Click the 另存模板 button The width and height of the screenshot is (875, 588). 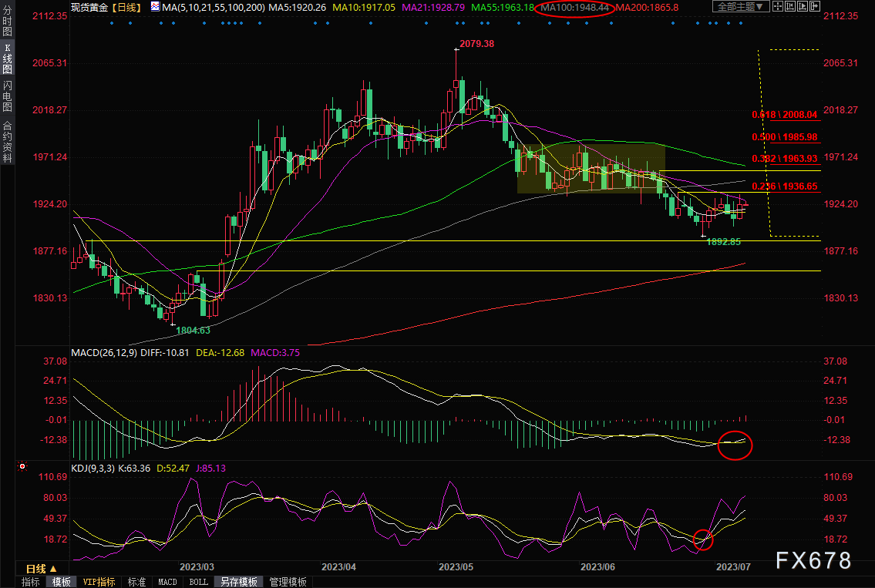pyautogui.click(x=238, y=582)
